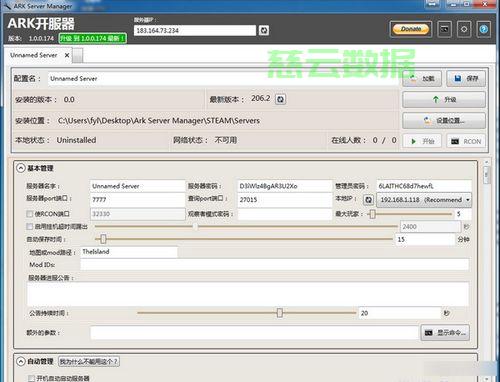Image resolution: width=500 pixels, height=382 pixels.
Task: Click the spectator password field
Action: (285, 214)
